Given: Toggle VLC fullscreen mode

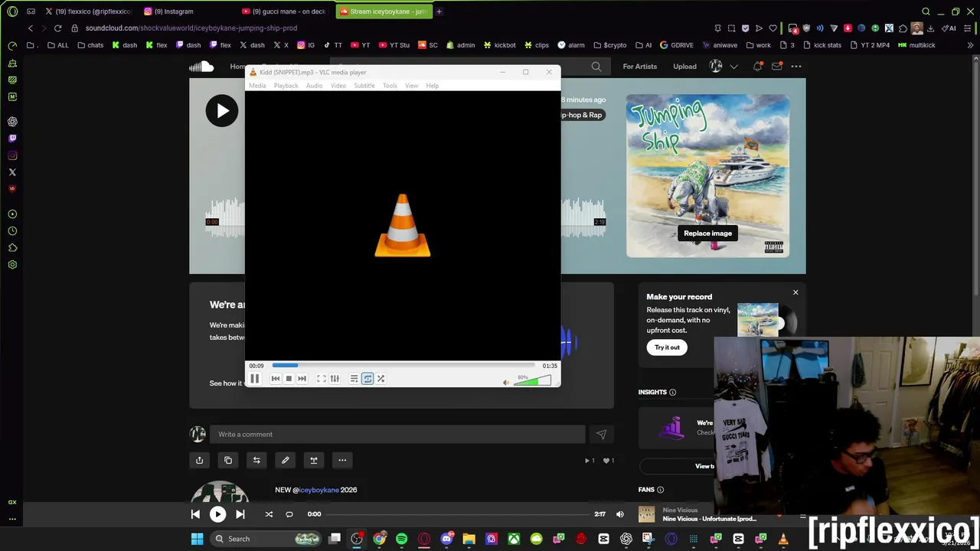Looking at the screenshot, I should coord(322,379).
